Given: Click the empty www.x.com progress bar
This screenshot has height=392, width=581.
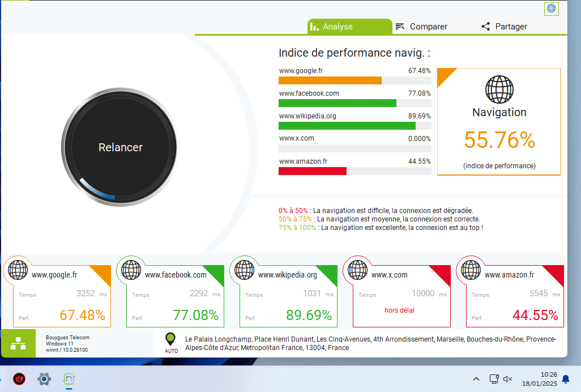Looking at the screenshot, I should pos(355,148).
